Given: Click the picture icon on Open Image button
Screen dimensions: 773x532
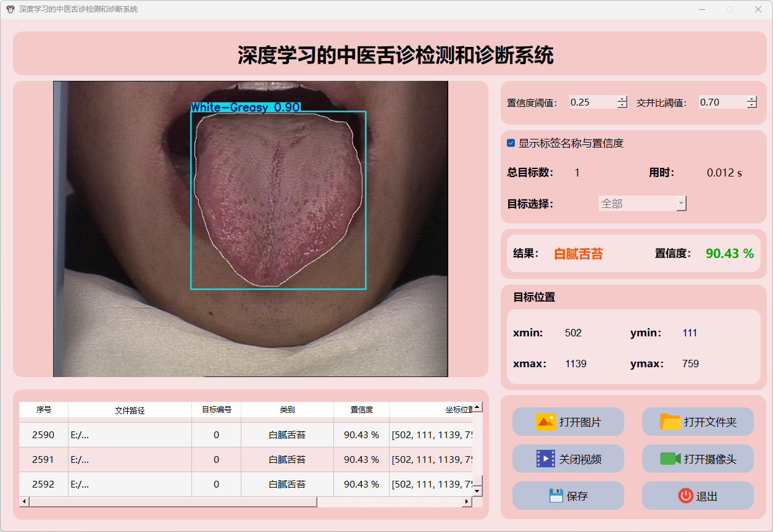Looking at the screenshot, I should point(546,422).
